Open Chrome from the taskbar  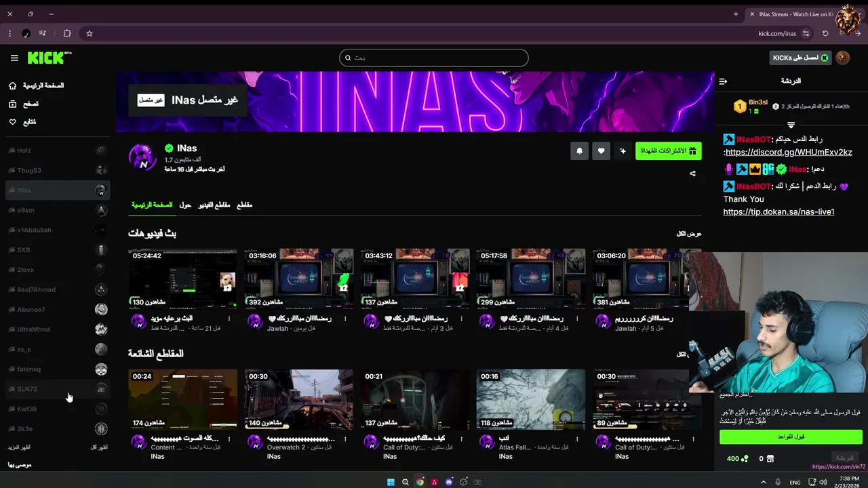pyautogui.click(x=420, y=483)
